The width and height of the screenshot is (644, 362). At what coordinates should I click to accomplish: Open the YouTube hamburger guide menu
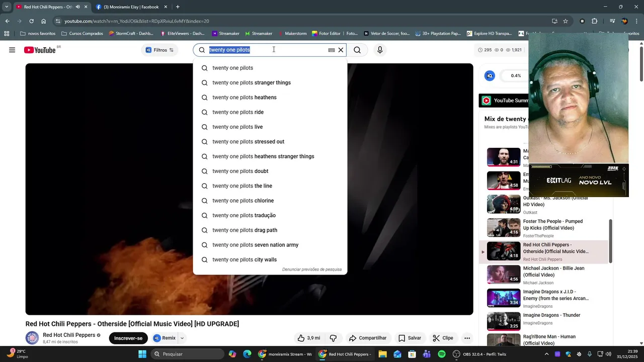tap(12, 50)
